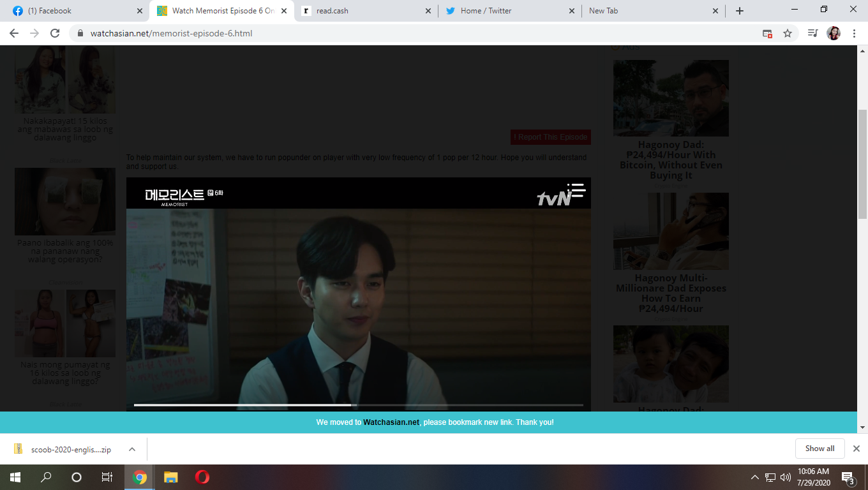
Task: Close the Facebook tab
Action: (x=140, y=11)
